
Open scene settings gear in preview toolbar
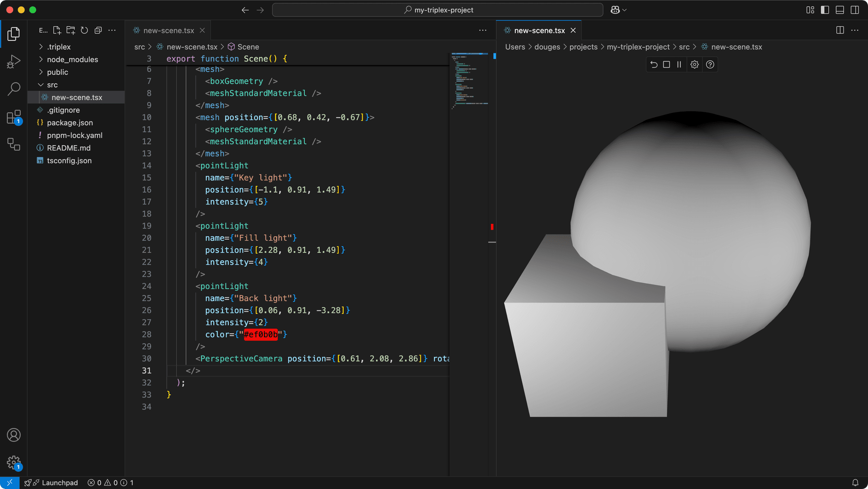695,64
